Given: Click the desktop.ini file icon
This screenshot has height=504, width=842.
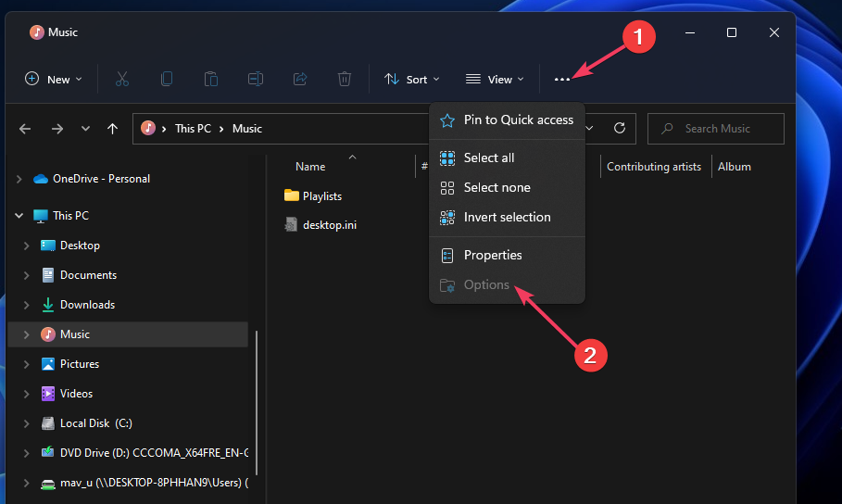Looking at the screenshot, I should point(291,224).
